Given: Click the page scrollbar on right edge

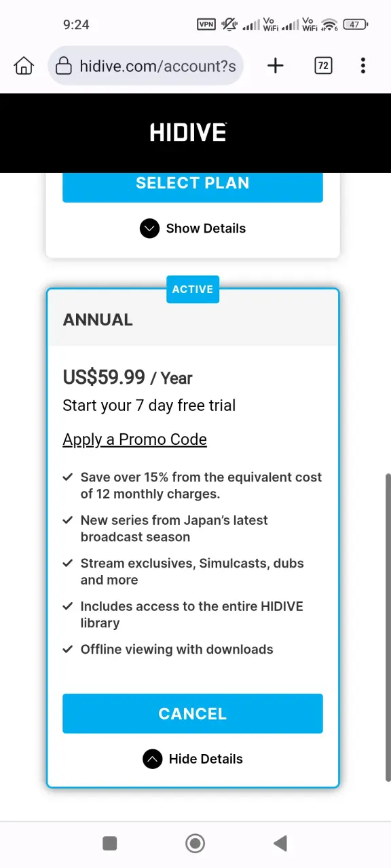Looking at the screenshot, I should click(x=388, y=627).
